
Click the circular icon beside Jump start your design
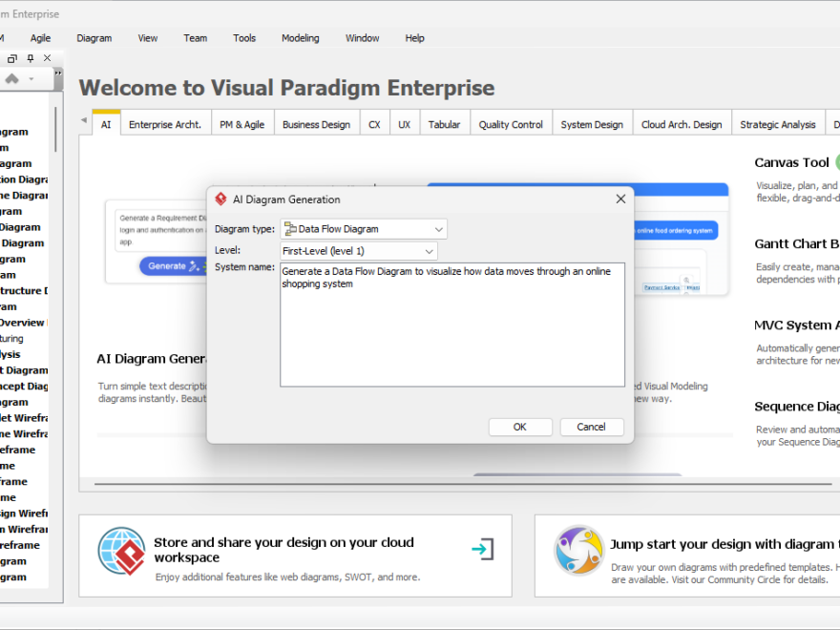pyautogui.click(x=579, y=552)
